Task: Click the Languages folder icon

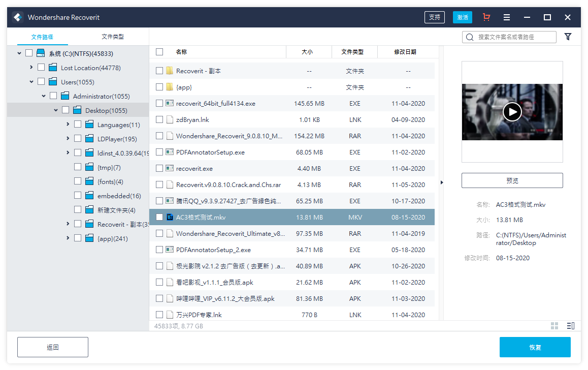Action: (89, 124)
